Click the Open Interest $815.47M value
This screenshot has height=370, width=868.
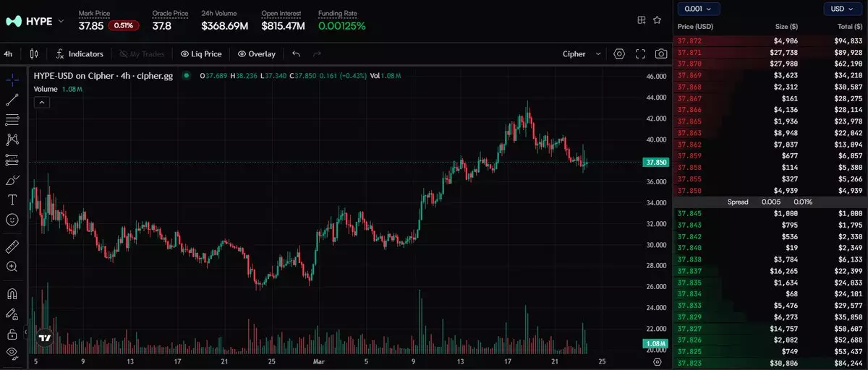284,26
